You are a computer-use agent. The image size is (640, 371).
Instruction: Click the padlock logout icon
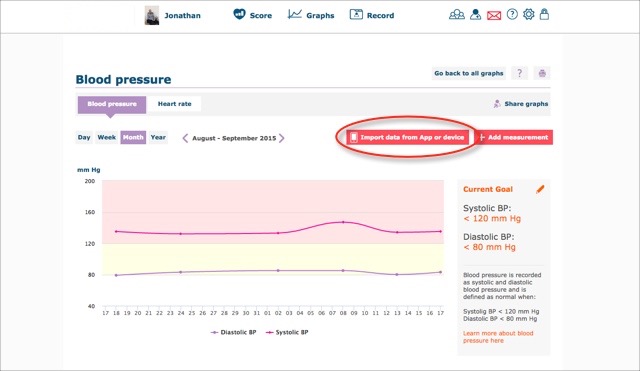tap(544, 15)
